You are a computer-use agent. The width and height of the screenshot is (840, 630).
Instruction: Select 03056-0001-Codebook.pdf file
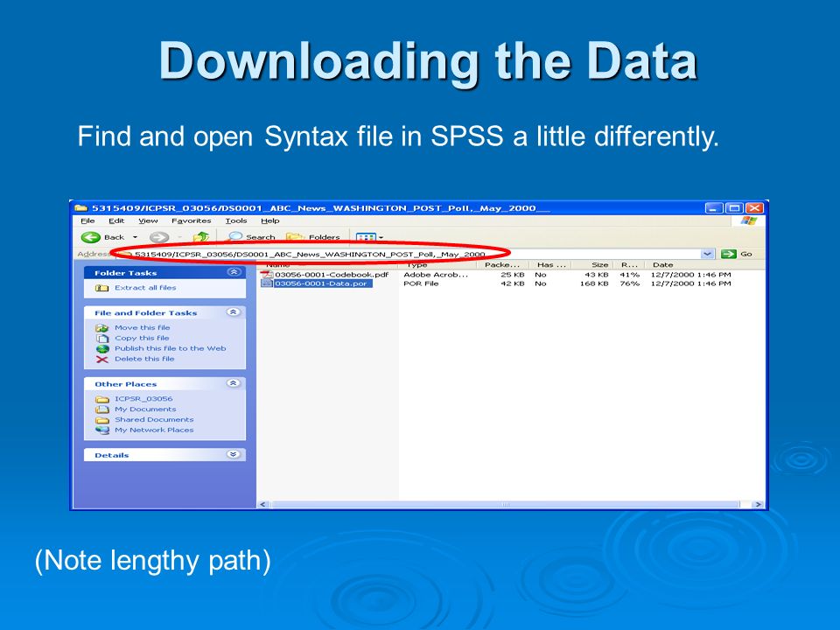pos(332,274)
